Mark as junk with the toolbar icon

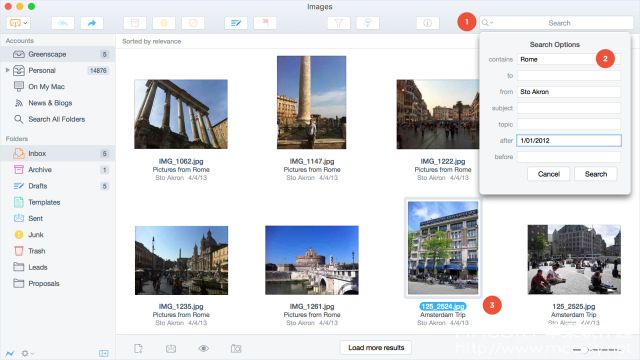pyautogui.click(x=164, y=23)
